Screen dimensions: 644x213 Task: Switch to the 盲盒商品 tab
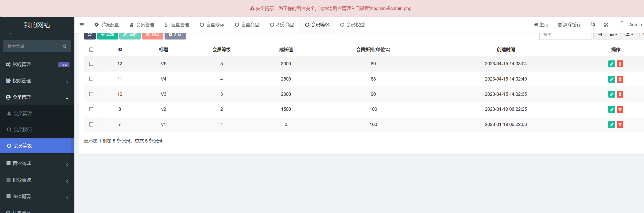click(x=247, y=25)
